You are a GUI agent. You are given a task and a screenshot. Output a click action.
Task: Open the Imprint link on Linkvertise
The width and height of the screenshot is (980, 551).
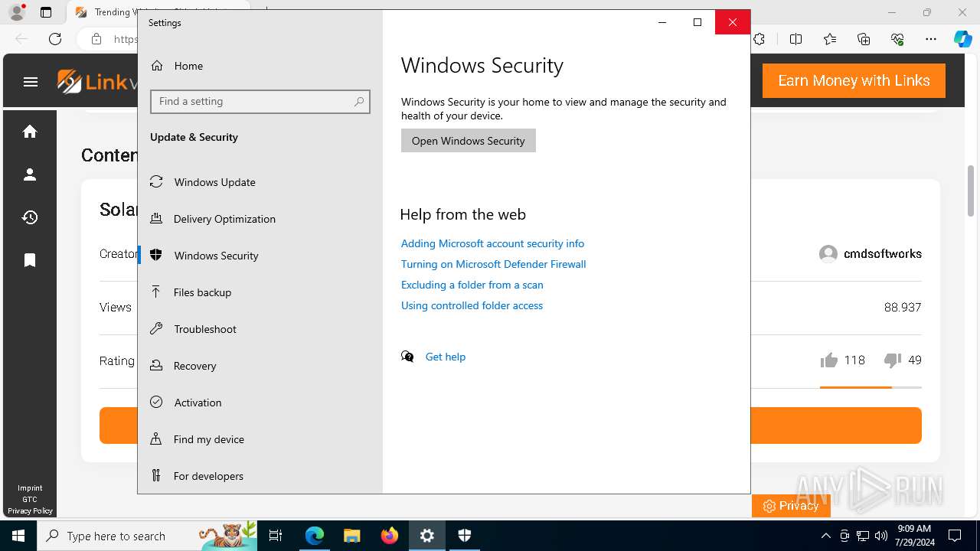click(x=30, y=488)
